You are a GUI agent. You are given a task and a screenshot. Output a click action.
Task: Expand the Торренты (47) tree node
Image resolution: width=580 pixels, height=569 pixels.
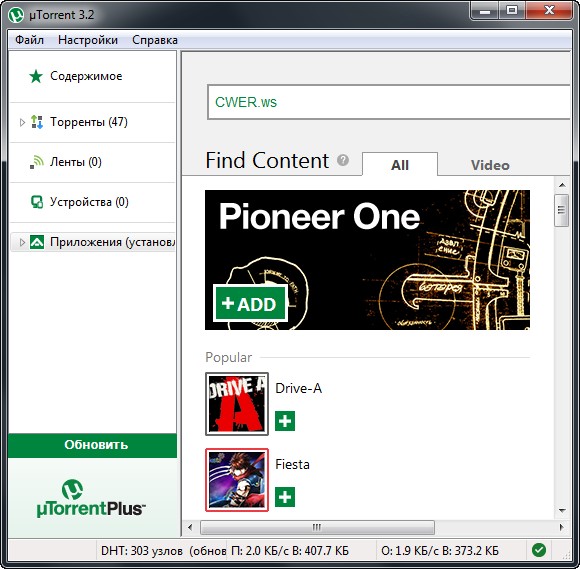pos(22,122)
